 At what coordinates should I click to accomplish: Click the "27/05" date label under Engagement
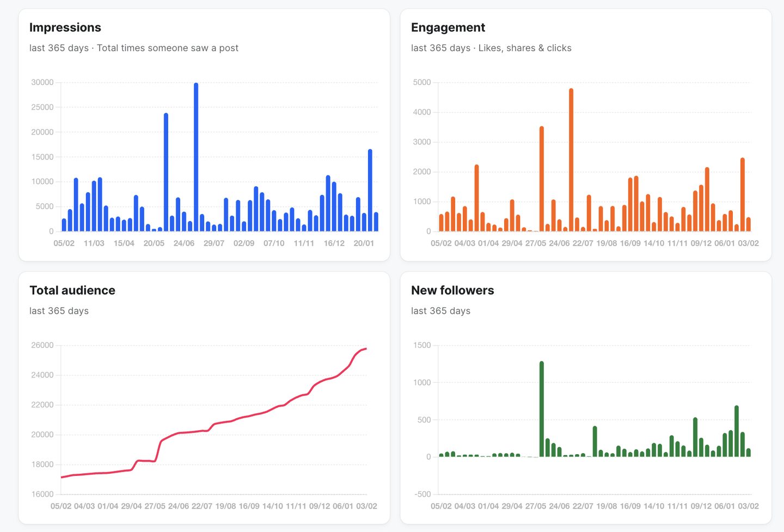pyautogui.click(x=536, y=243)
